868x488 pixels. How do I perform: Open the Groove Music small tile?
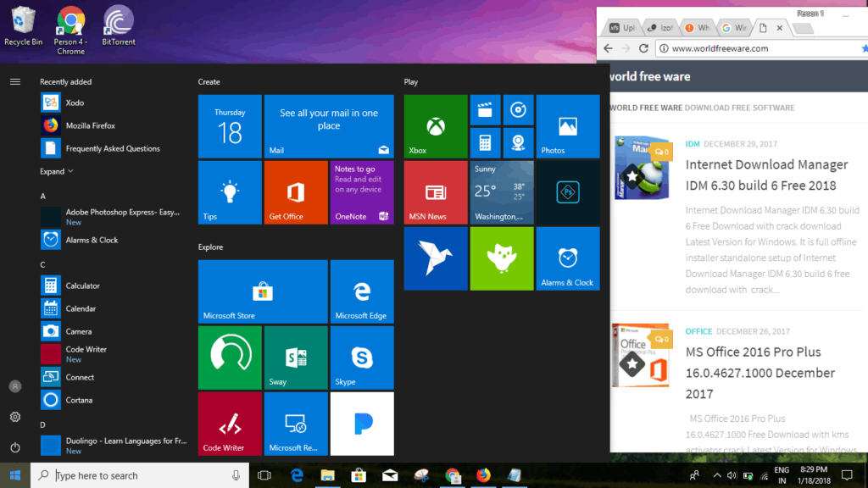click(x=518, y=109)
